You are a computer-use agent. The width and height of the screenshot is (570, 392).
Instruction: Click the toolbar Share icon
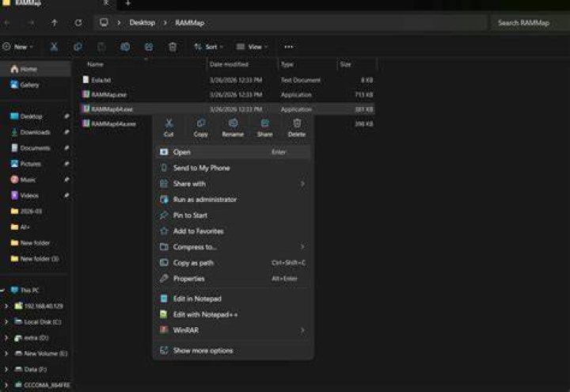pos(149,47)
